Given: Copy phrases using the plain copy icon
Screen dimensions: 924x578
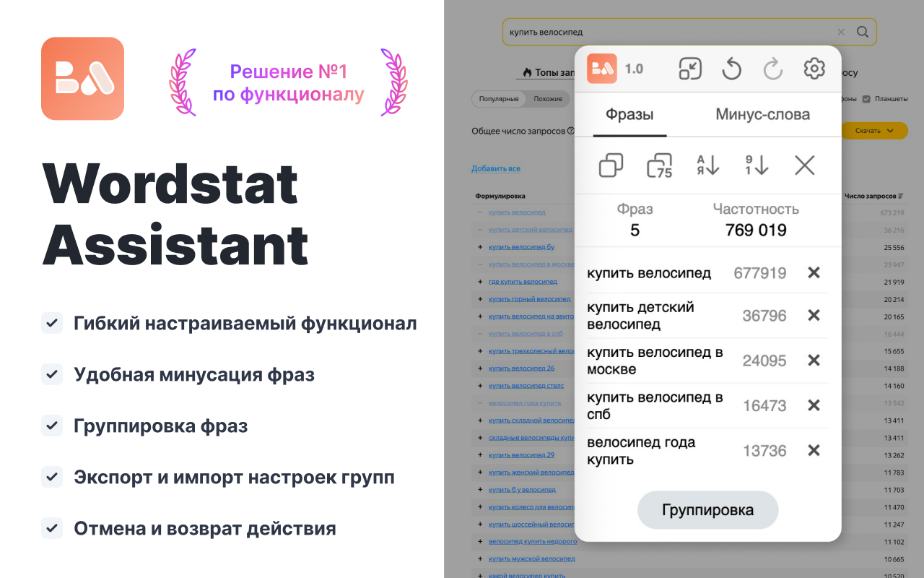Looking at the screenshot, I should (x=611, y=165).
